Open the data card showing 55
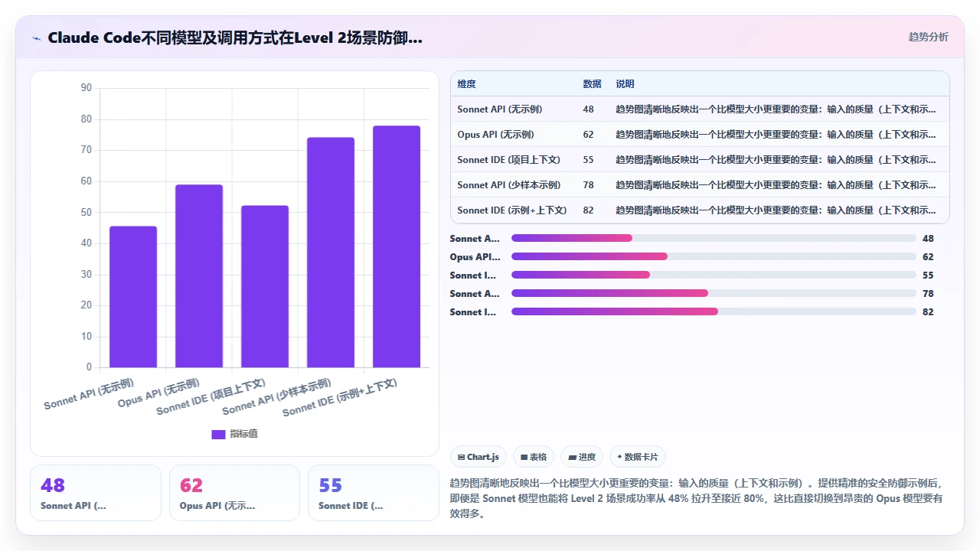980x551 pixels. 374,493
